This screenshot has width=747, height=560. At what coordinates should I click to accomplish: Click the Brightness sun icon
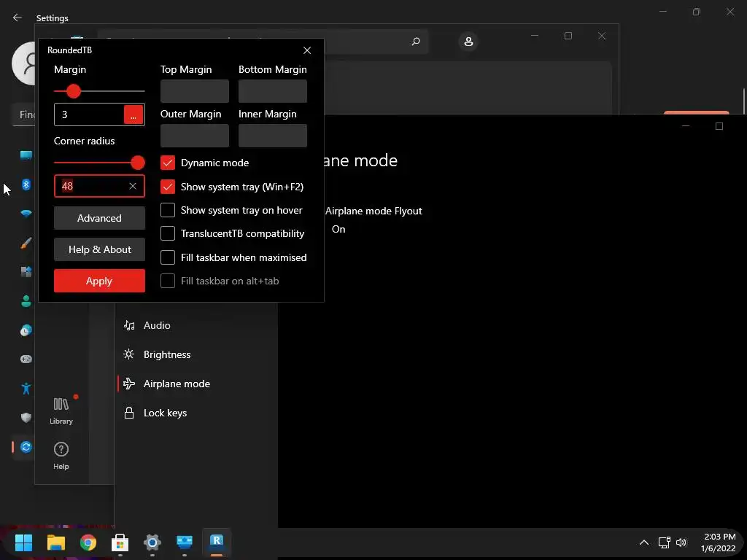tap(128, 354)
